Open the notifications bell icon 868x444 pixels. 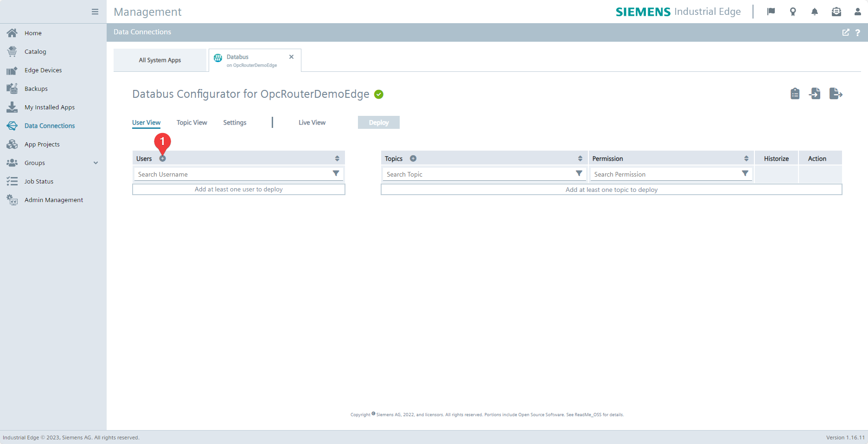(814, 12)
